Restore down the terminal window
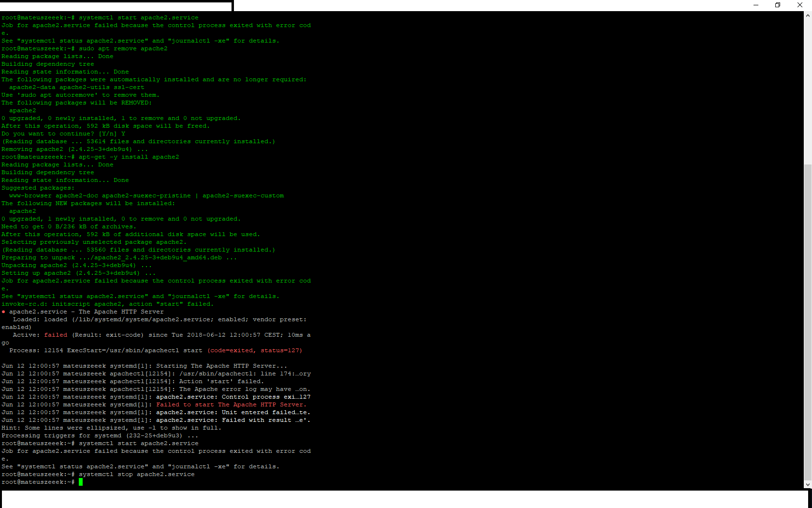The height and width of the screenshot is (508, 812). pos(778,5)
